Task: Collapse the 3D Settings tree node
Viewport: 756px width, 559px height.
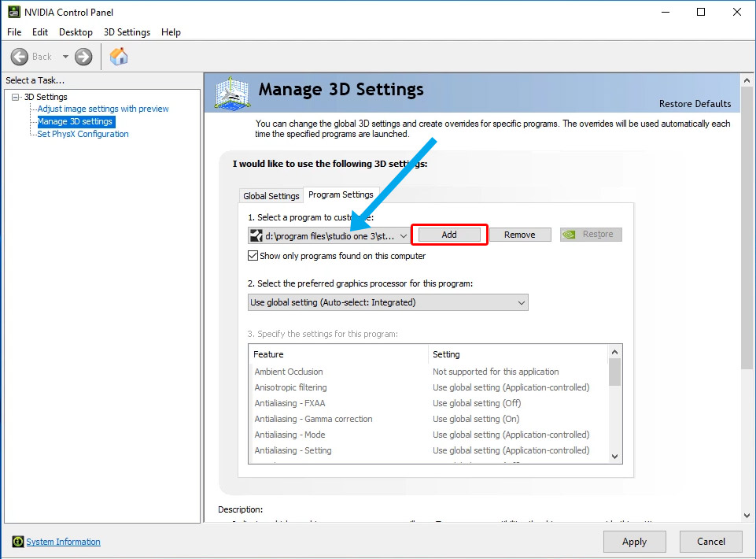Action: click(x=16, y=97)
